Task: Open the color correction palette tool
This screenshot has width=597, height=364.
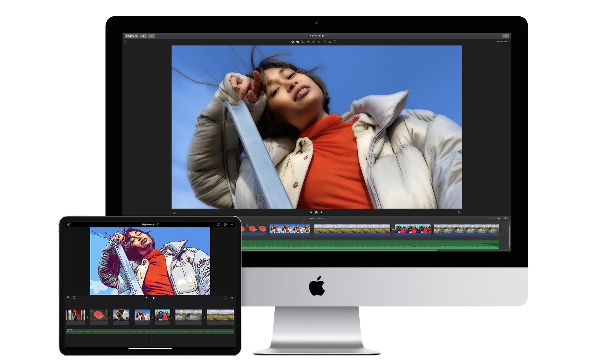Action: [298, 42]
